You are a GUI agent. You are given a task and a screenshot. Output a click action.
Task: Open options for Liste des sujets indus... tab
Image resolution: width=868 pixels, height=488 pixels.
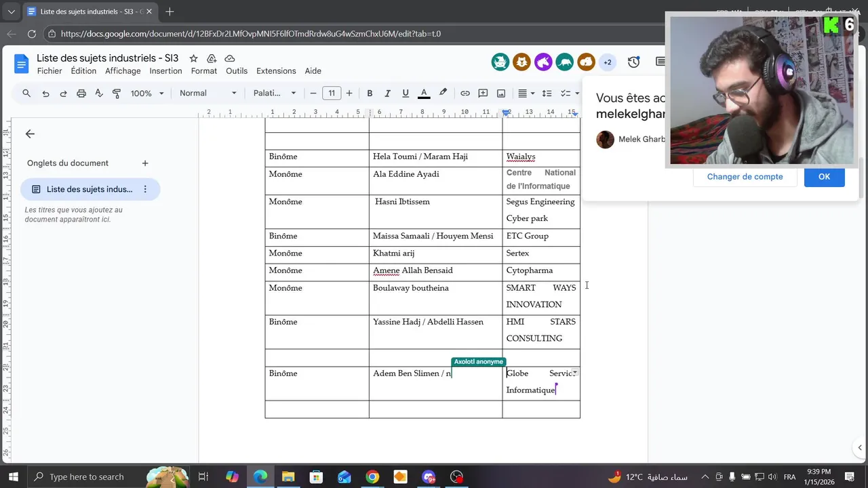coord(145,189)
